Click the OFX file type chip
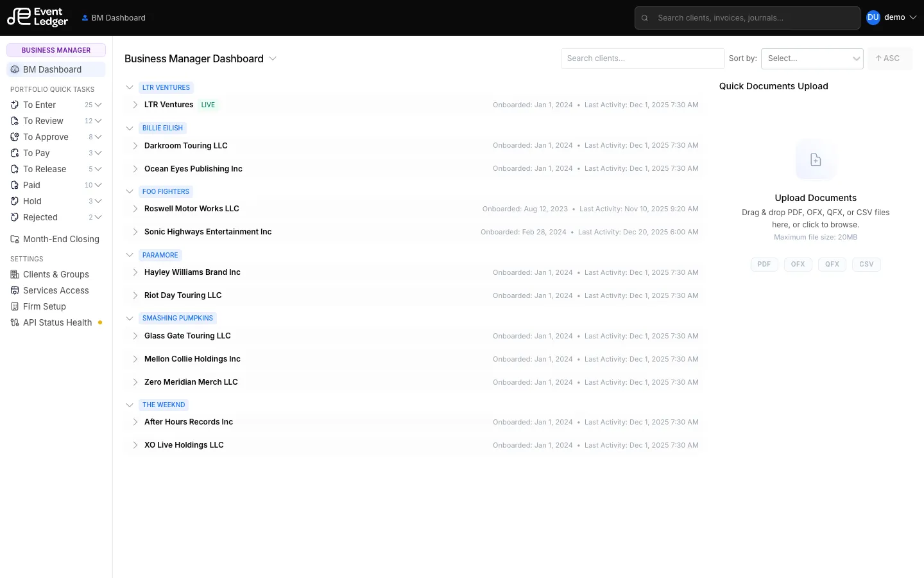The image size is (924, 578). 798,264
